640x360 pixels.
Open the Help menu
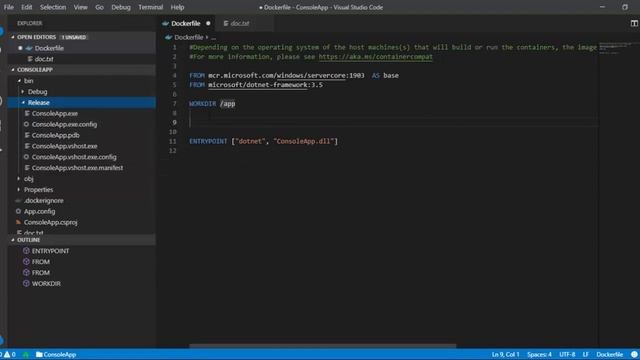[x=177, y=7]
